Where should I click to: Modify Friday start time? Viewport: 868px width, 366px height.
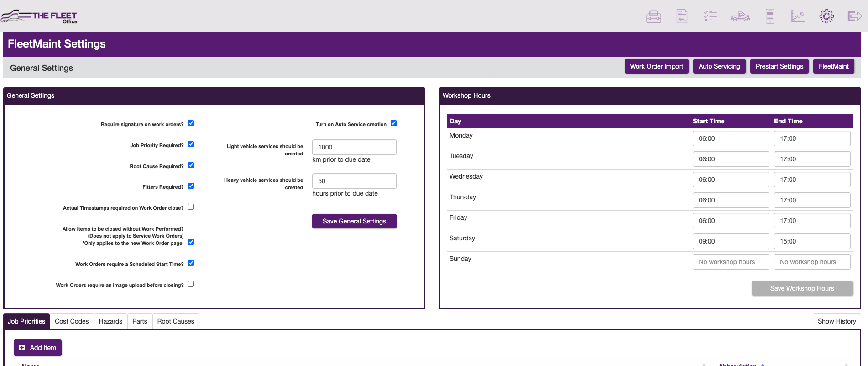click(731, 221)
